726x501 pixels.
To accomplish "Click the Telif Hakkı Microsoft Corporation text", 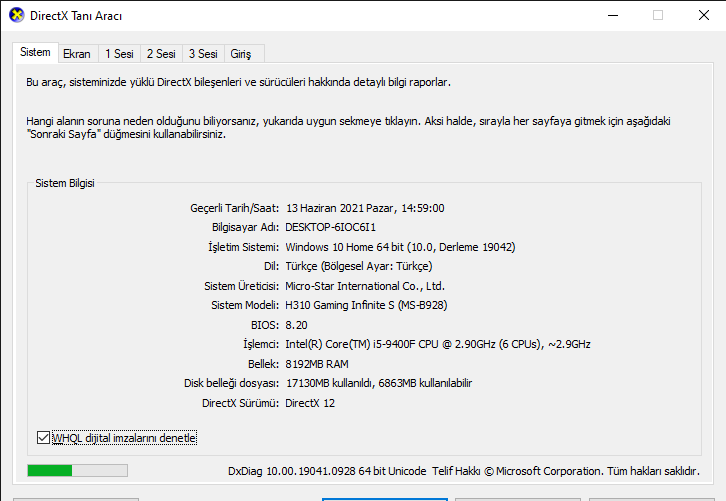I will click(566, 471).
